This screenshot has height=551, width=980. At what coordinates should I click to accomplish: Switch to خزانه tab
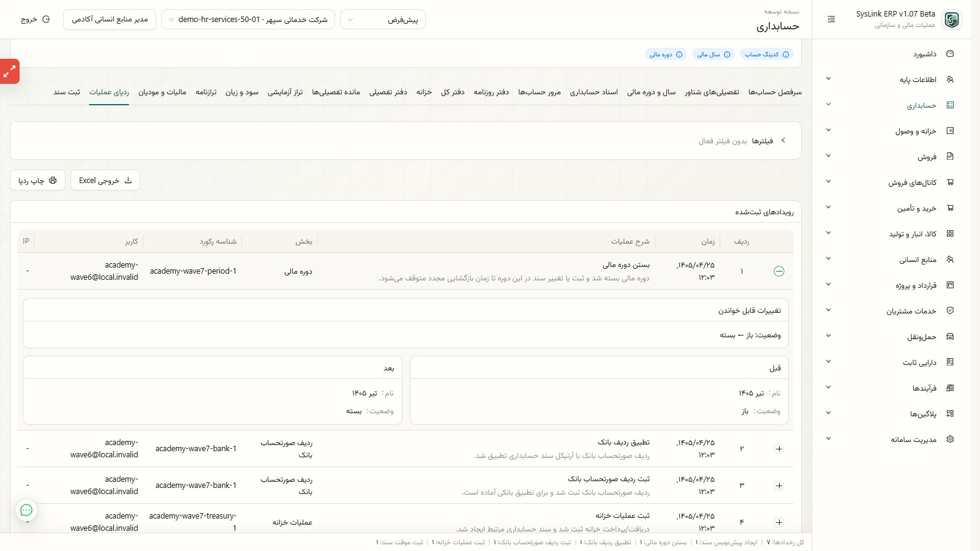pyautogui.click(x=424, y=92)
